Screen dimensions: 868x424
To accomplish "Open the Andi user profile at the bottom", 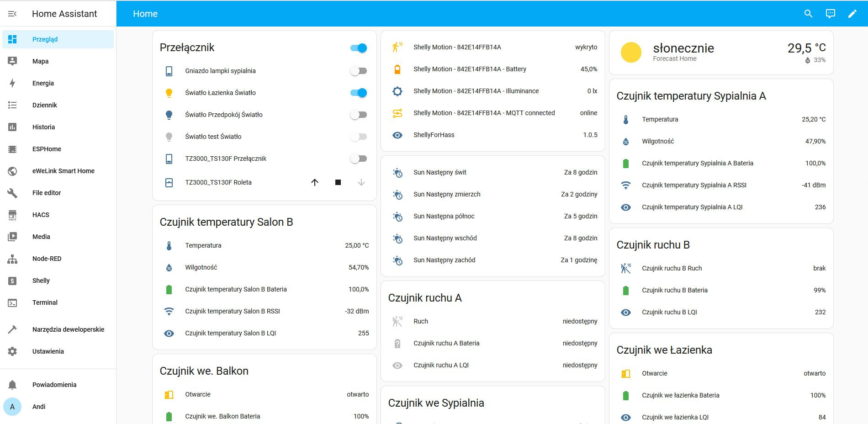I will pos(39,406).
